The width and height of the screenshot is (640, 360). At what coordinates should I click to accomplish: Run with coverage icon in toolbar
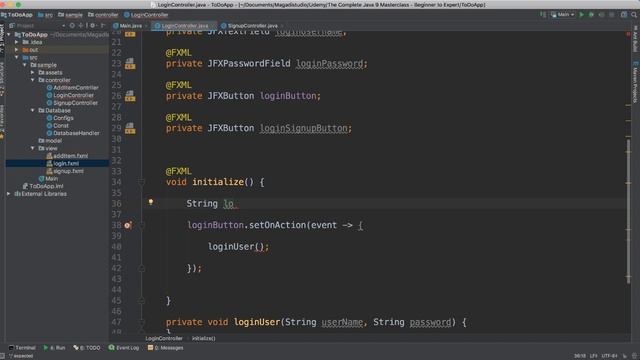601,15
